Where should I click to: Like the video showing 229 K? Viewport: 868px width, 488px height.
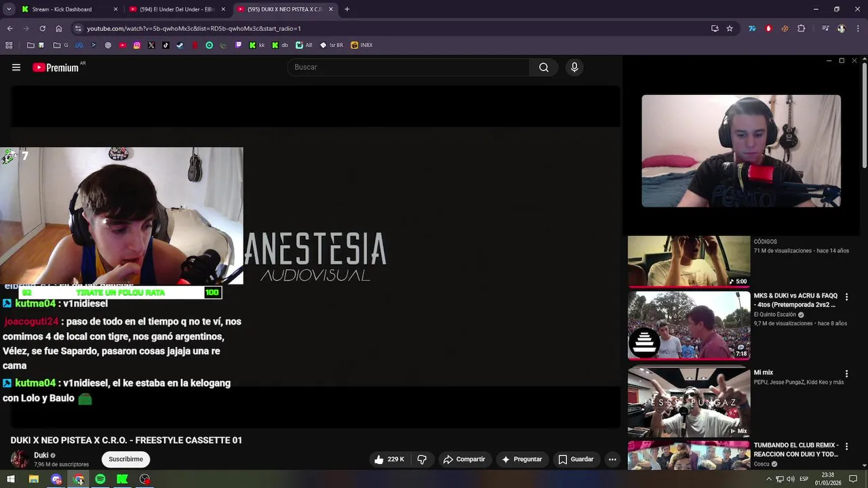[389, 460]
